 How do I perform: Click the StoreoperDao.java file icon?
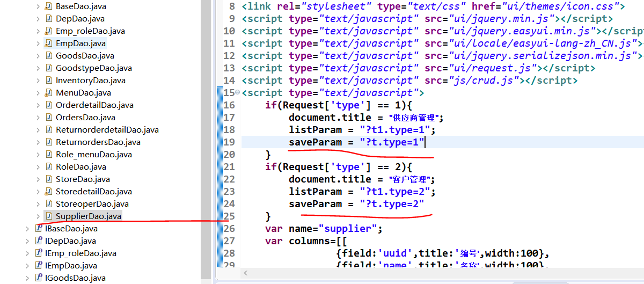point(49,204)
